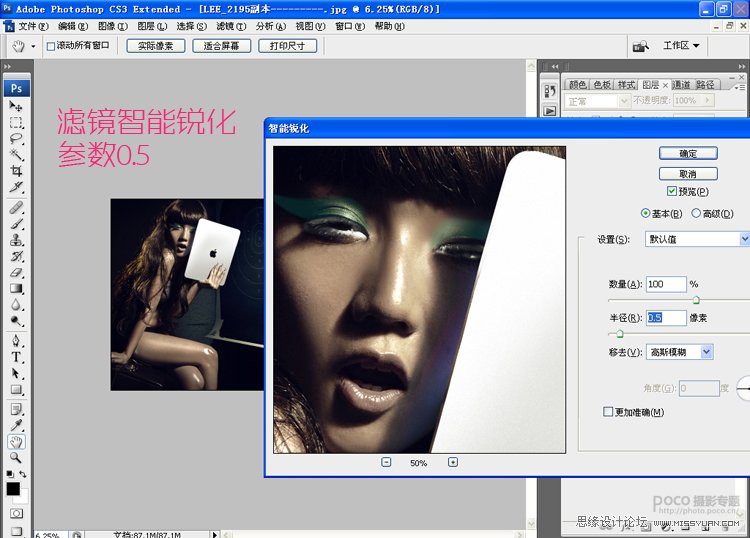This screenshot has height=538, width=750.
Task: Select the Crop tool
Action: click(16, 171)
